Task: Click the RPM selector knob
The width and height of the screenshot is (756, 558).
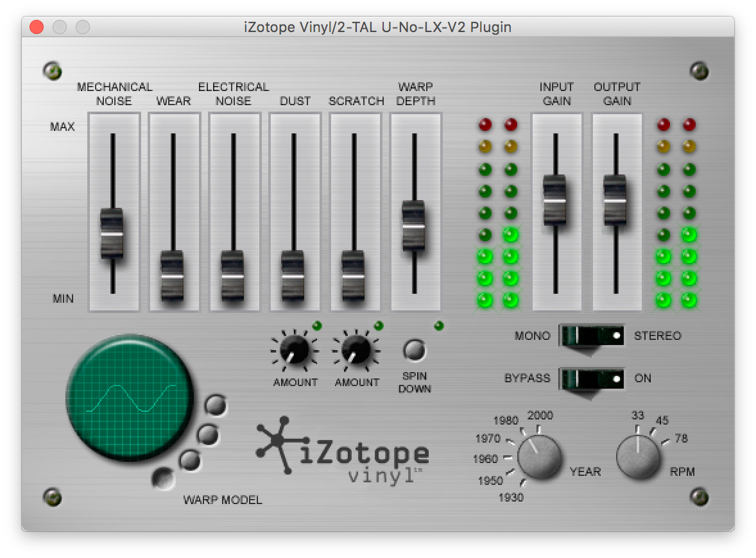Action: coord(639,456)
